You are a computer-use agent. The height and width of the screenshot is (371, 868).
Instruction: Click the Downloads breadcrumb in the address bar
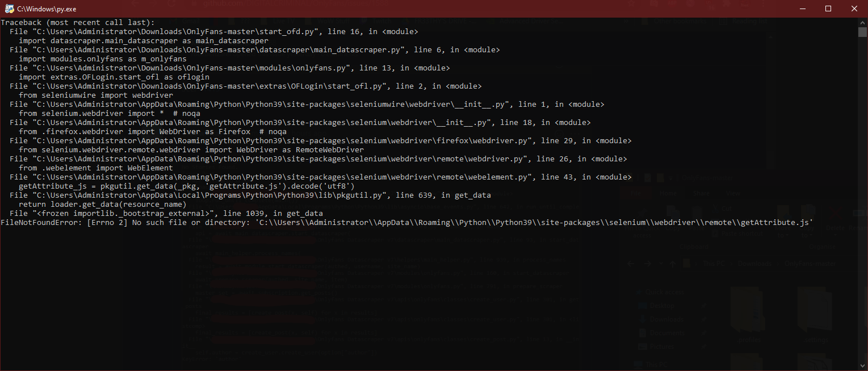pyautogui.click(x=755, y=264)
